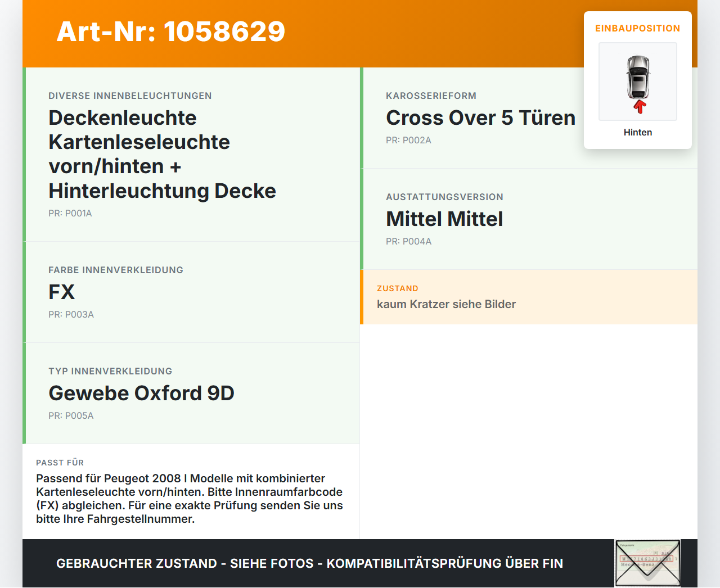Select the kaum Kratzer siehe Bilder text
This screenshot has width=720, height=588.
coord(447,304)
